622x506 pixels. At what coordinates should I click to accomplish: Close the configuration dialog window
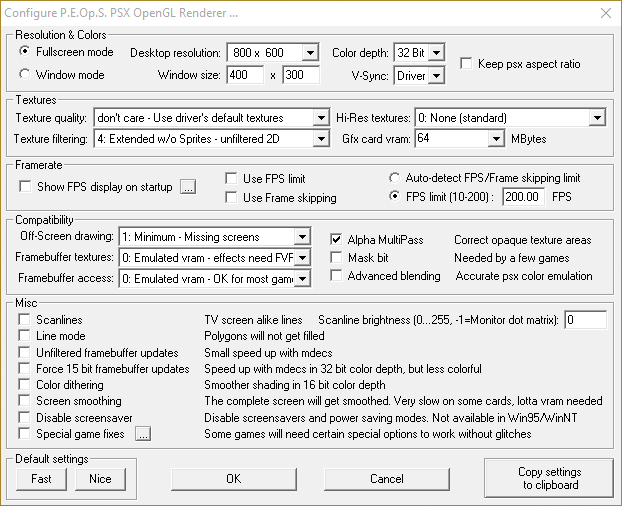(606, 13)
